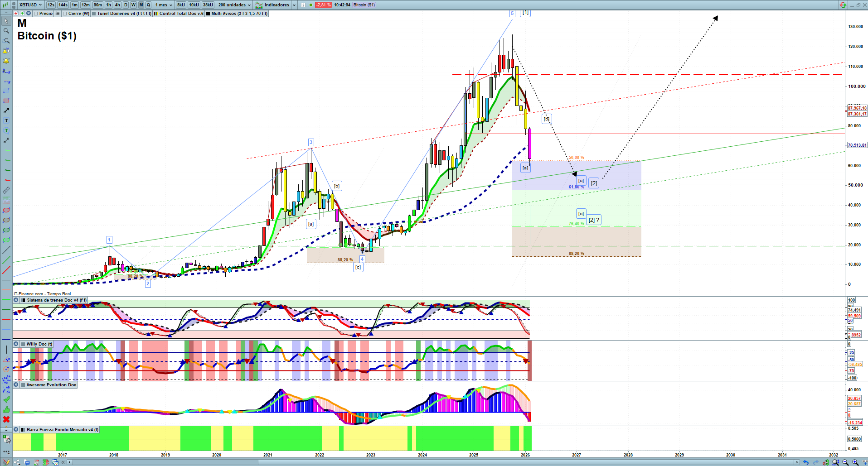
Task: Select the square text label tool
Action: tap(6, 120)
